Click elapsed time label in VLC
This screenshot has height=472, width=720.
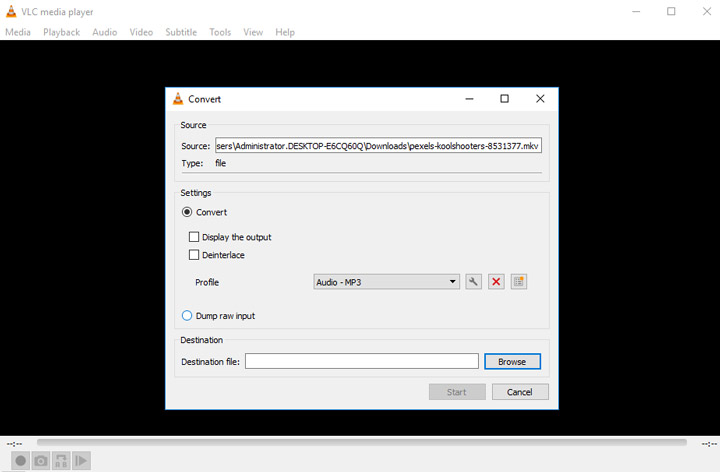pyautogui.click(x=14, y=444)
